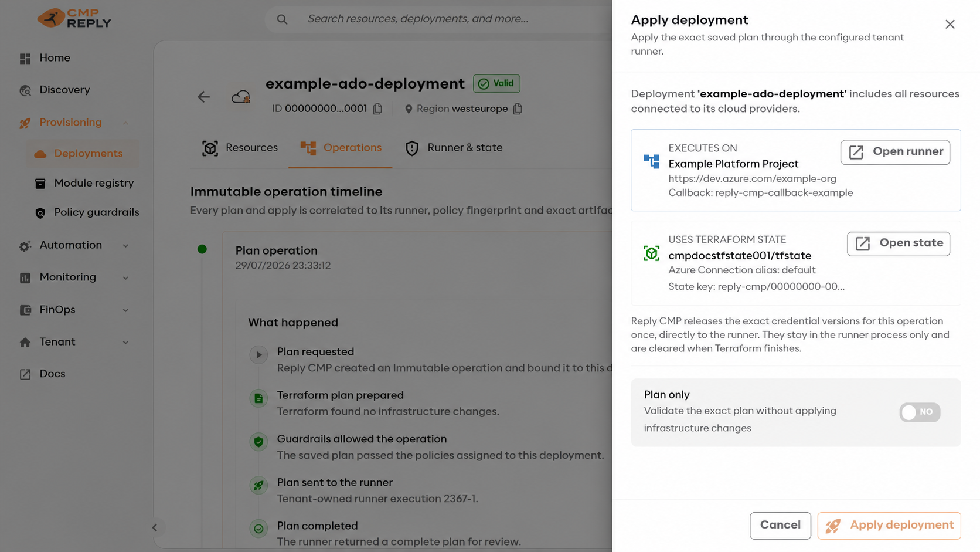
Task: Click the Terraform state icon
Action: (651, 253)
